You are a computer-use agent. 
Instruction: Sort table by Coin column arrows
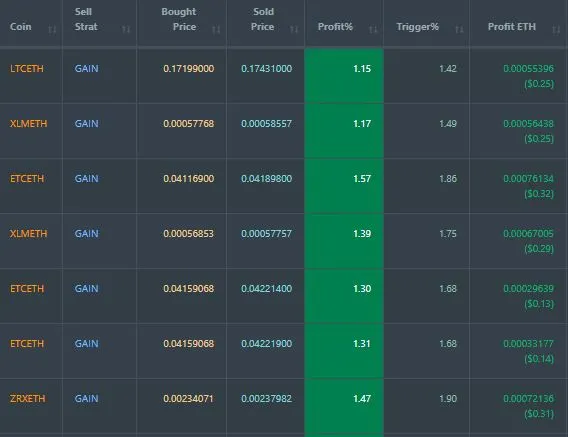tap(52, 29)
